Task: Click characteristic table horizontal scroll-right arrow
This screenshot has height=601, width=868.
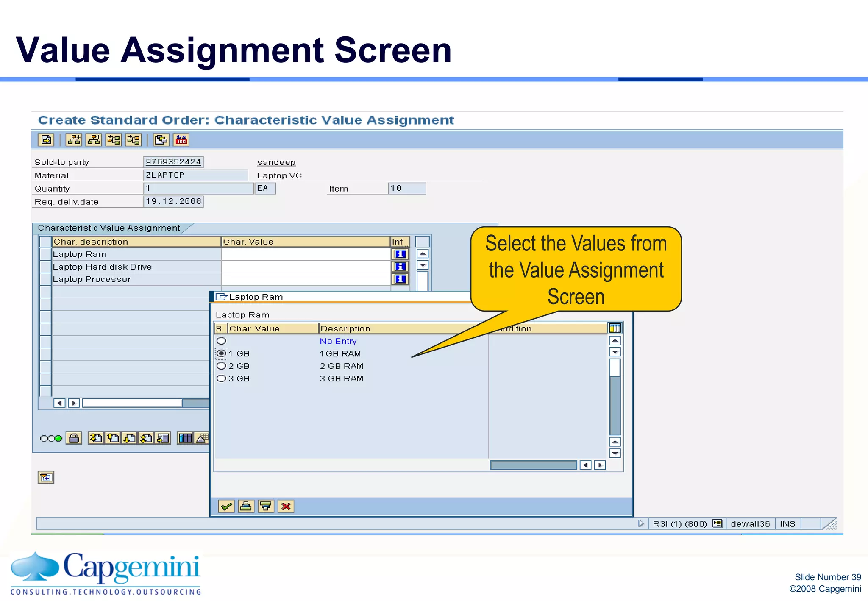Action: tap(74, 403)
